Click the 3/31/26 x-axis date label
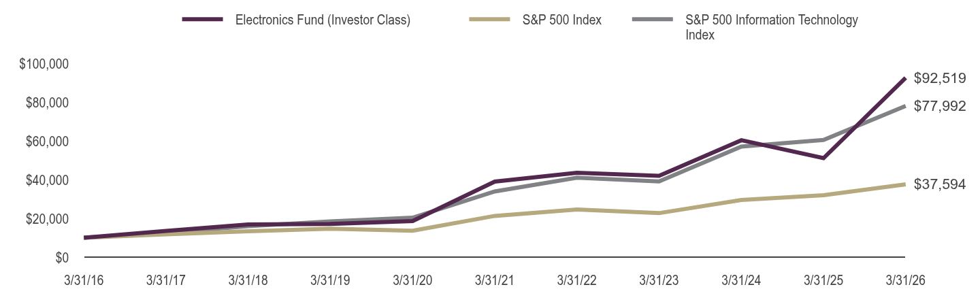The height and width of the screenshot is (302, 980). 904,280
